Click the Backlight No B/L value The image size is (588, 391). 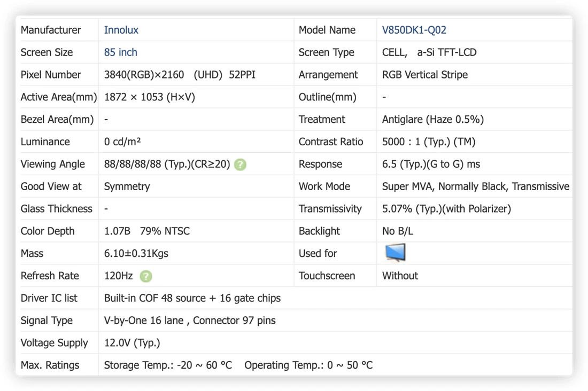tap(398, 231)
